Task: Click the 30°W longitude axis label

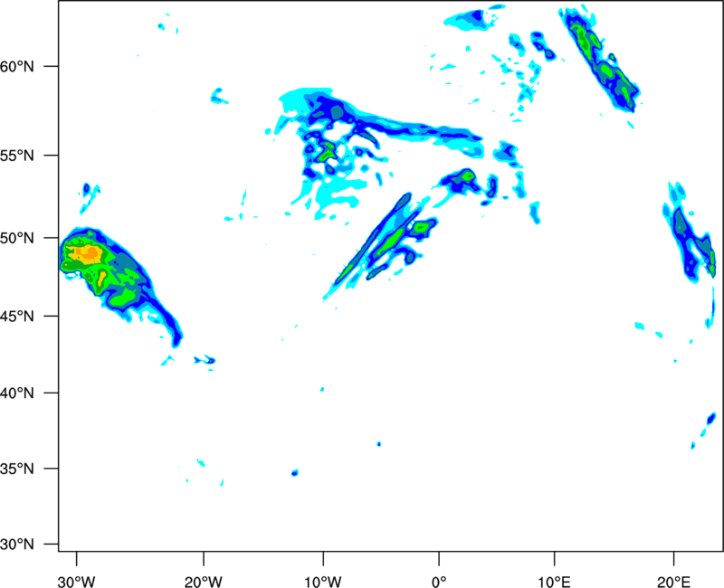Action: point(77,582)
